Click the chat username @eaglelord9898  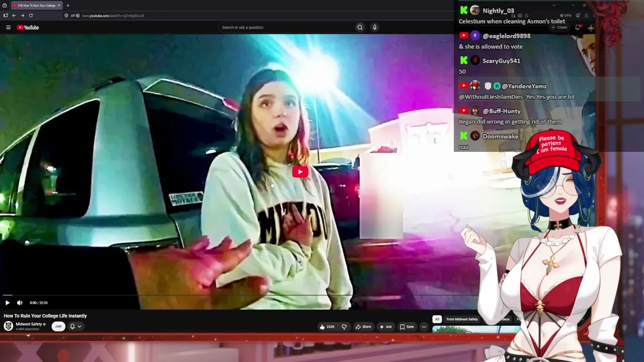(x=506, y=36)
